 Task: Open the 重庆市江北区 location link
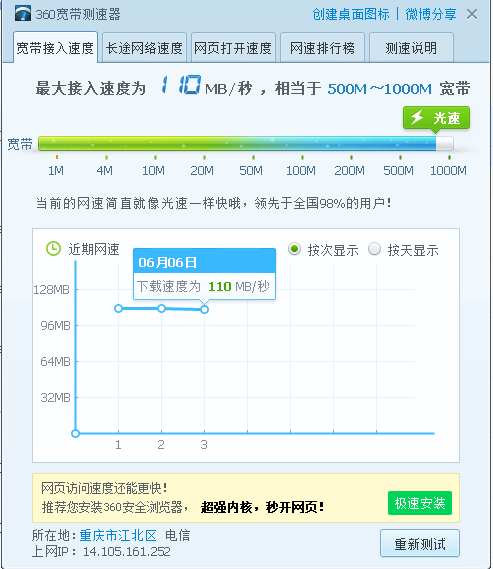[118, 535]
